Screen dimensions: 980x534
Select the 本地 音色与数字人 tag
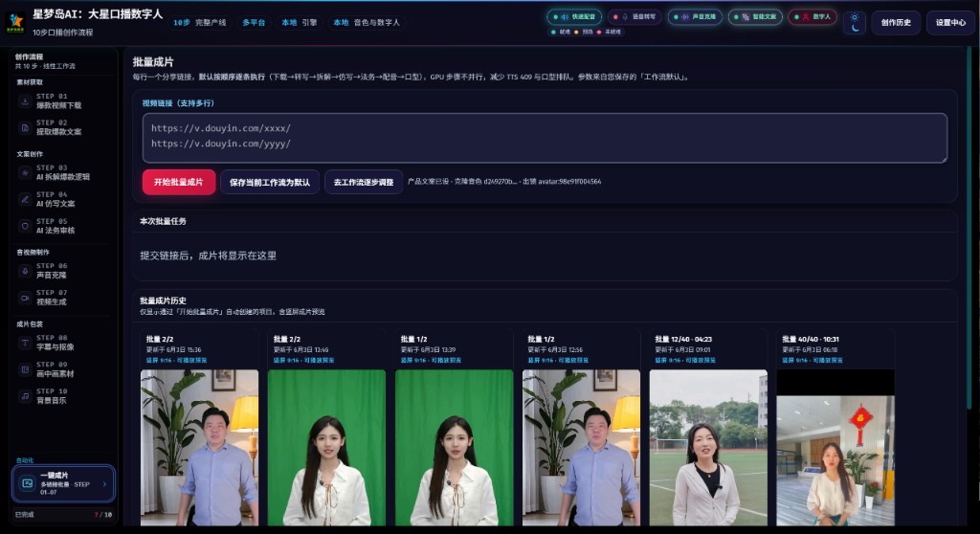(367, 23)
